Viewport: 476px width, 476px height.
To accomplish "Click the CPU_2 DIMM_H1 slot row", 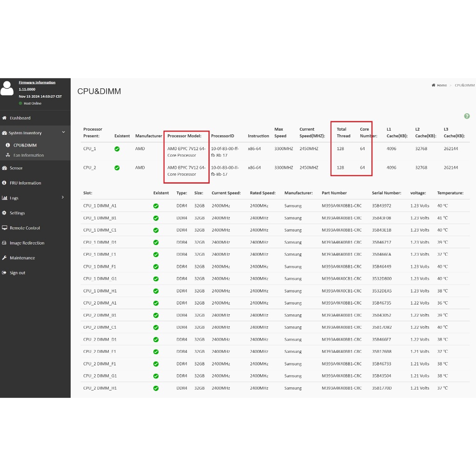I will coord(99,388).
